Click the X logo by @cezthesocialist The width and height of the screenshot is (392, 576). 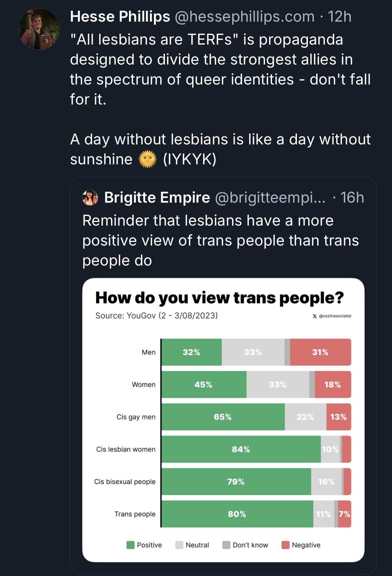315,316
